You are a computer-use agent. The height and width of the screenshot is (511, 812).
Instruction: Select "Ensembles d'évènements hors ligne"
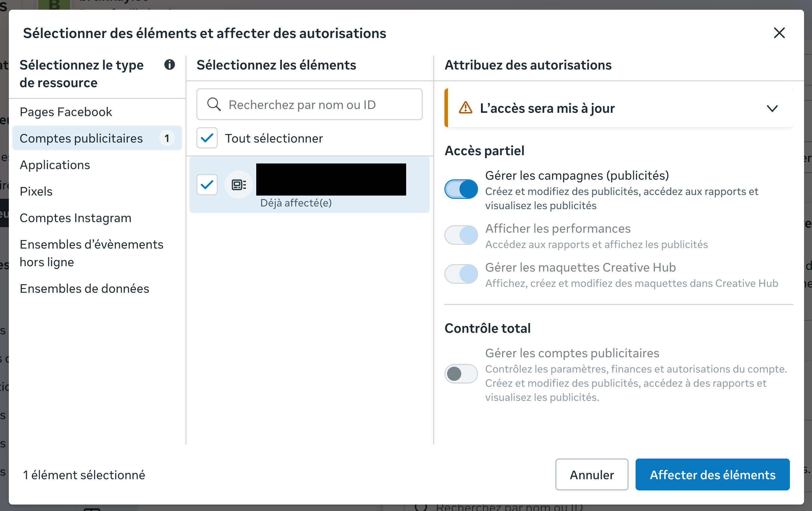(x=97, y=253)
